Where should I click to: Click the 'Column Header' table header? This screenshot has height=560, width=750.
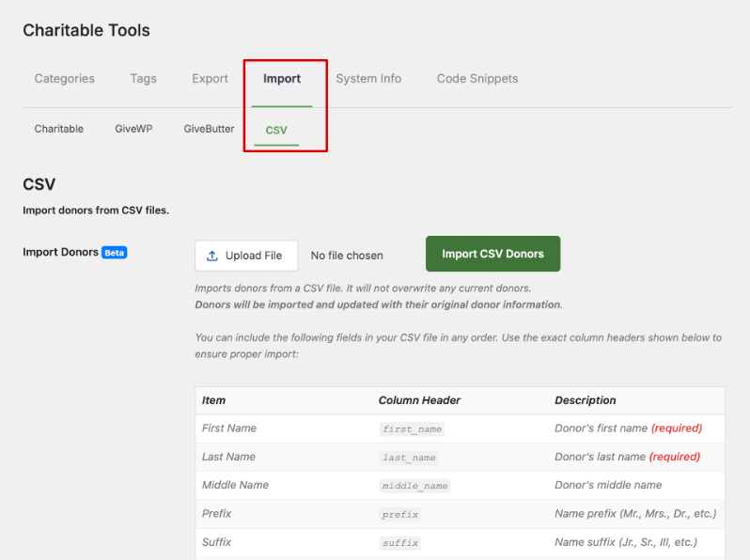point(419,400)
